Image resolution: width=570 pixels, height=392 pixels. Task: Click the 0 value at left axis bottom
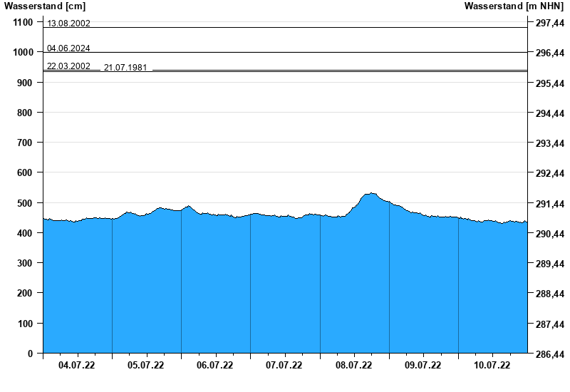(x=31, y=354)
